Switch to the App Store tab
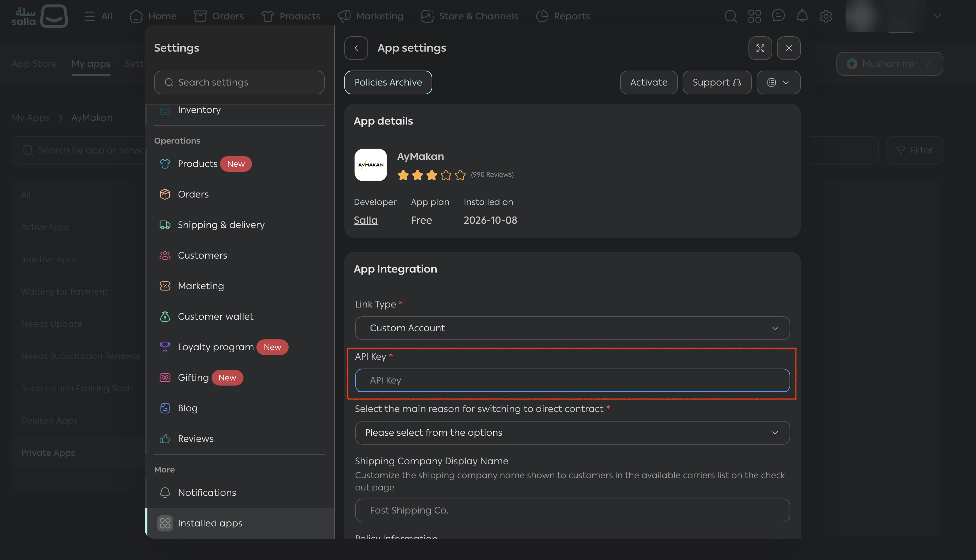 [x=34, y=64]
